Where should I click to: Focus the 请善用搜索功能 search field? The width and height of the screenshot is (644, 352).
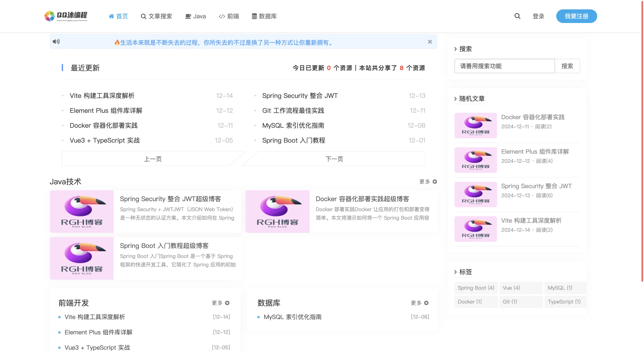[x=504, y=66]
